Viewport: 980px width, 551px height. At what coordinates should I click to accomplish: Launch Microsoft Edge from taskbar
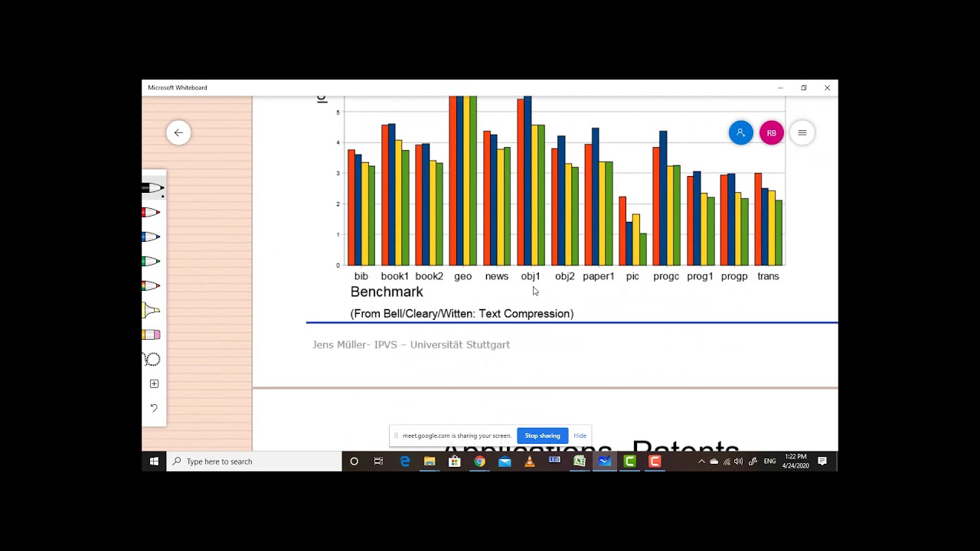tap(404, 461)
